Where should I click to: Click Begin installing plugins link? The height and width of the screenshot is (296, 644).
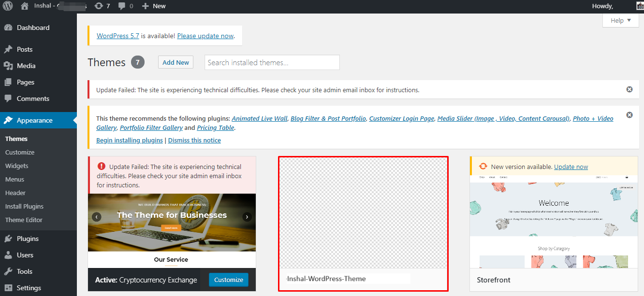(130, 140)
